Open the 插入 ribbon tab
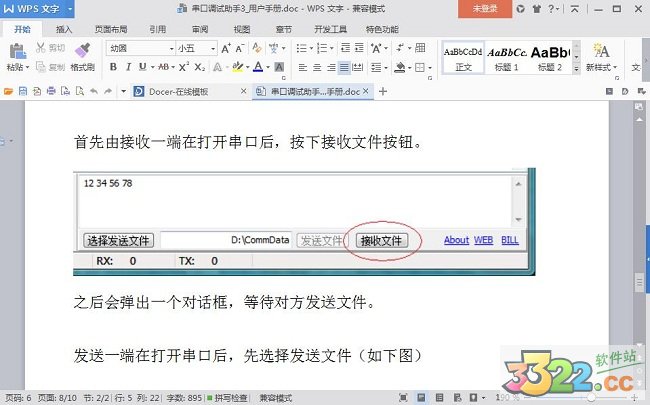This screenshot has width=650, height=405. click(x=63, y=29)
